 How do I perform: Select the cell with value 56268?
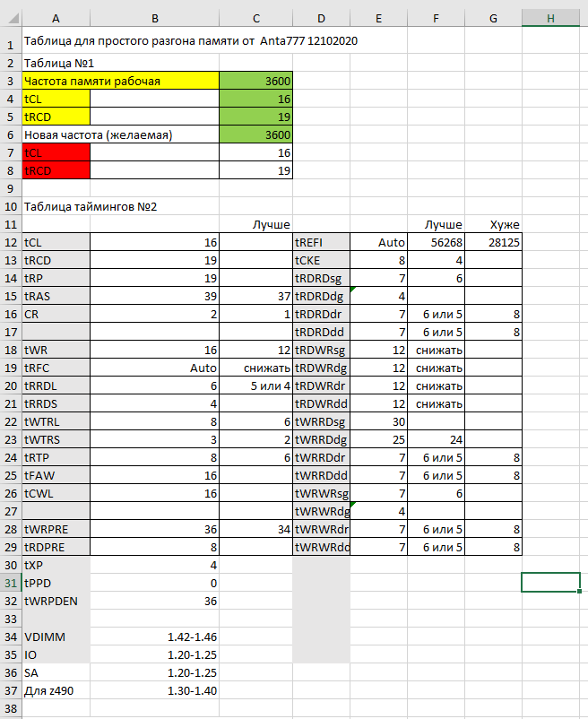[x=436, y=242]
